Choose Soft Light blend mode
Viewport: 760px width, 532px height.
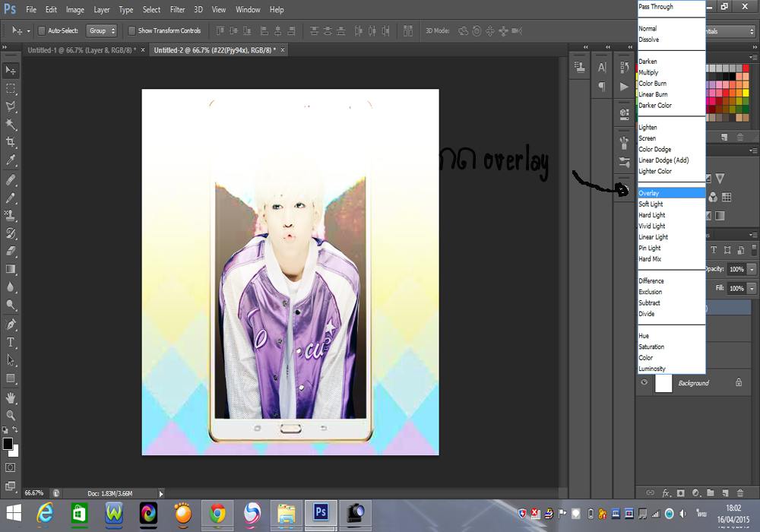[651, 204]
